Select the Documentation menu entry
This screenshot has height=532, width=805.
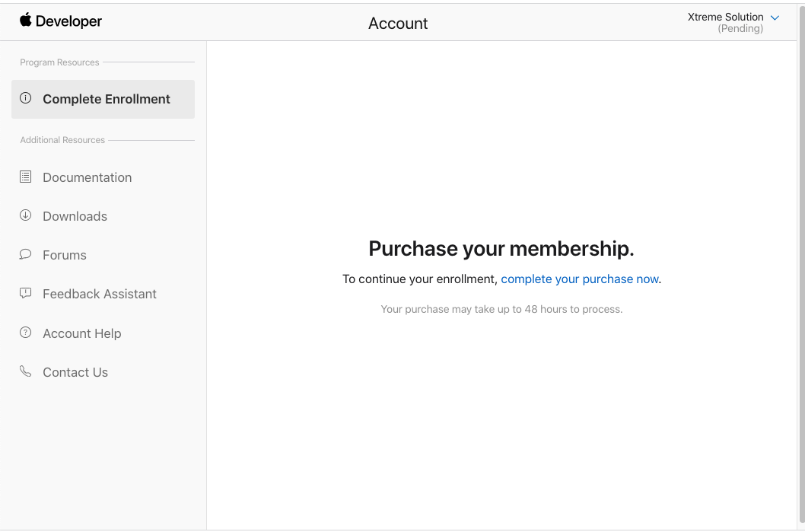pos(87,177)
